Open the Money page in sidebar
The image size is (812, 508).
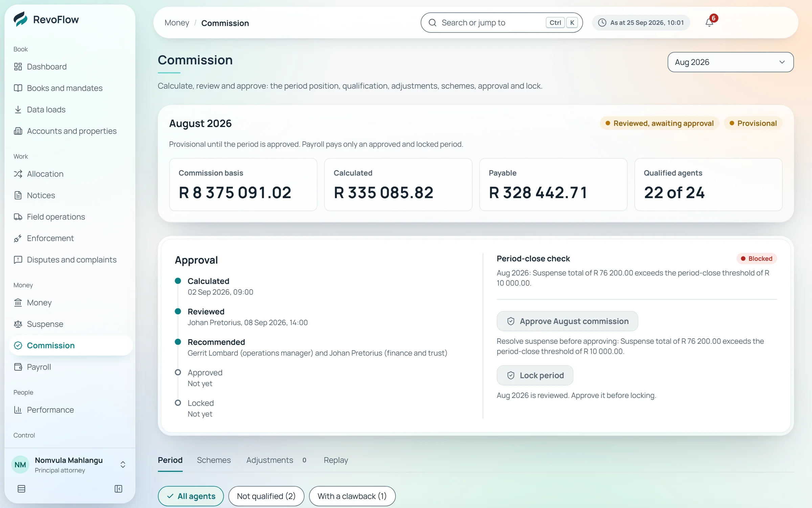(71, 302)
